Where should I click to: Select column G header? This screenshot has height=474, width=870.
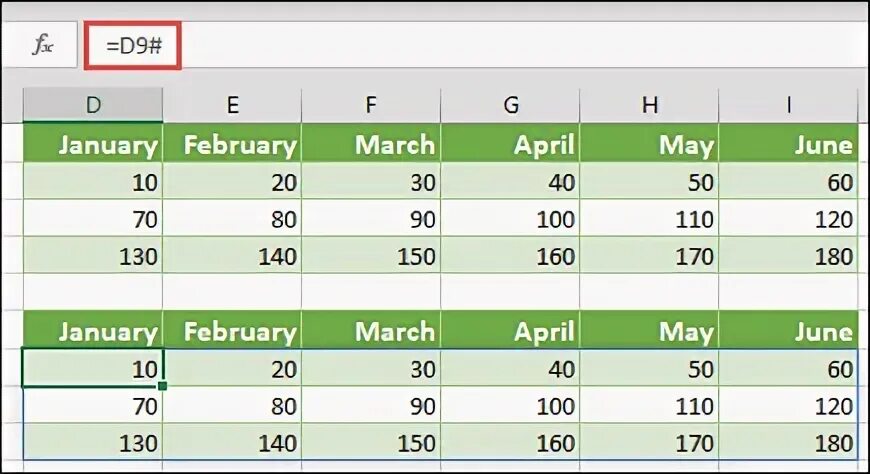pyautogui.click(x=510, y=105)
